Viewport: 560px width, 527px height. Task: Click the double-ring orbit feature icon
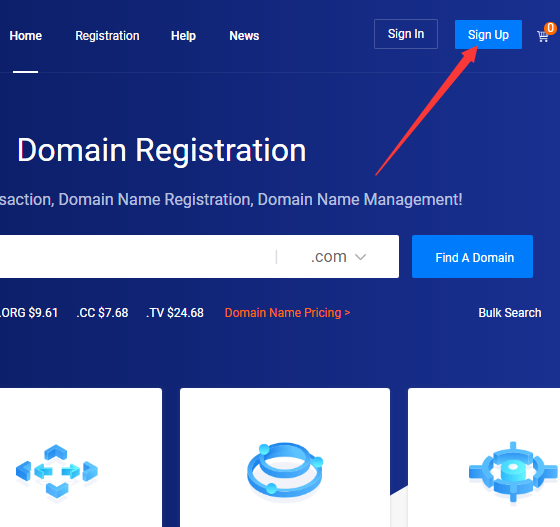pos(285,470)
